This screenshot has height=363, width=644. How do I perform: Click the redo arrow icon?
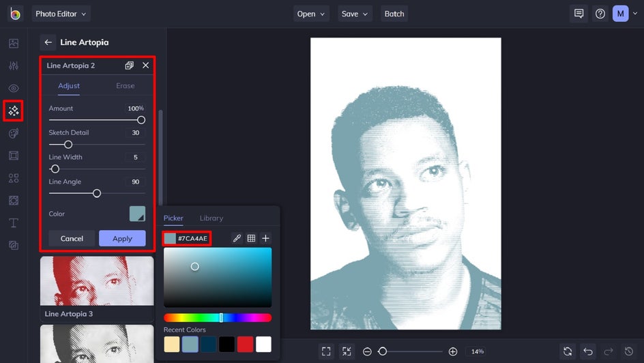point(609,351)
